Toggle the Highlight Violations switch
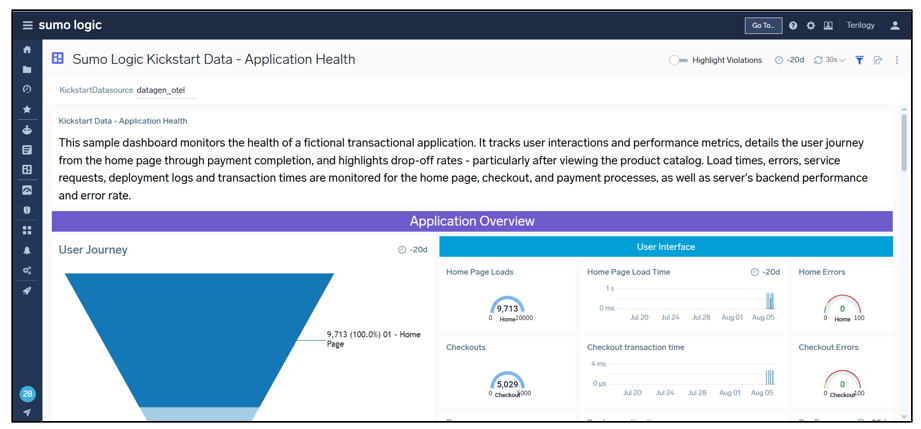 (678, 60)
